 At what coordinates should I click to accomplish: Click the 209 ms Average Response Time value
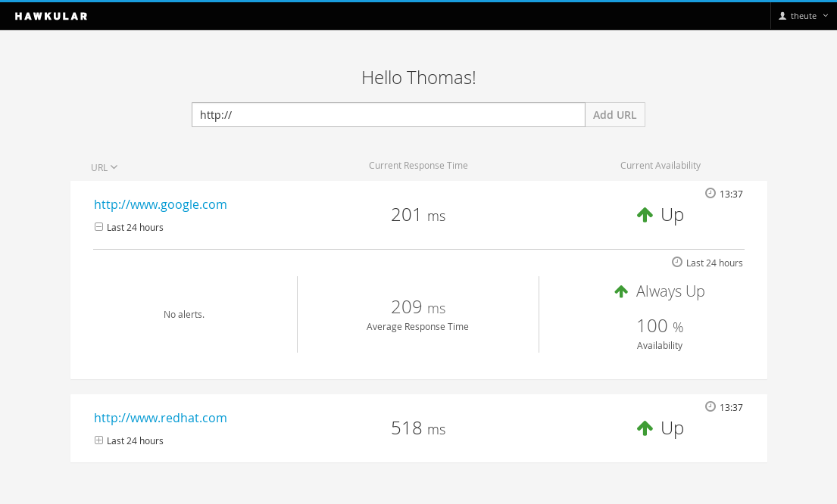tap(418, 307)
